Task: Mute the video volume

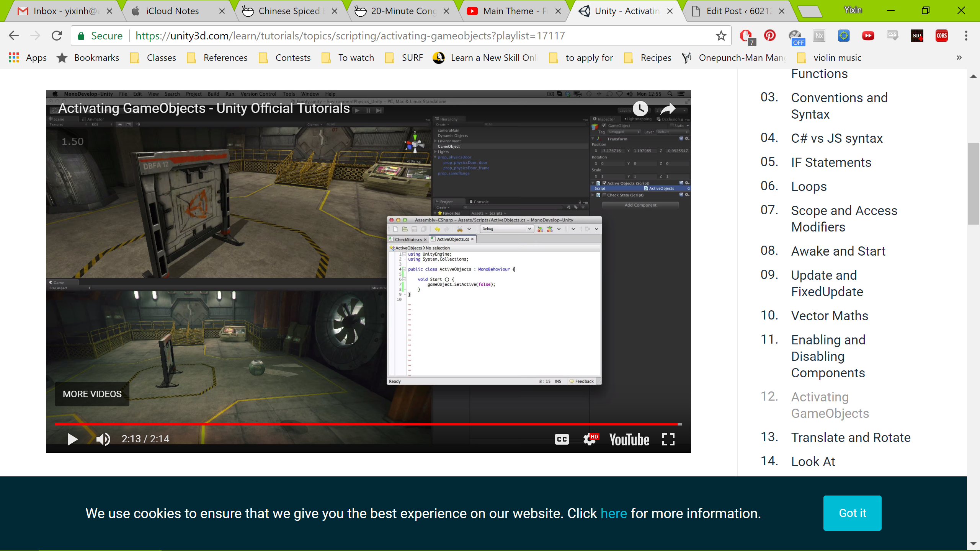Action: tap(103, 439)
